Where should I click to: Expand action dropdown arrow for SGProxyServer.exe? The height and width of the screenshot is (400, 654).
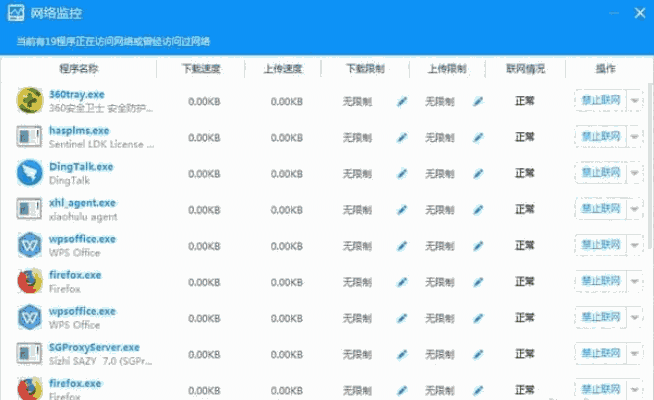click(x=634, y=354)
